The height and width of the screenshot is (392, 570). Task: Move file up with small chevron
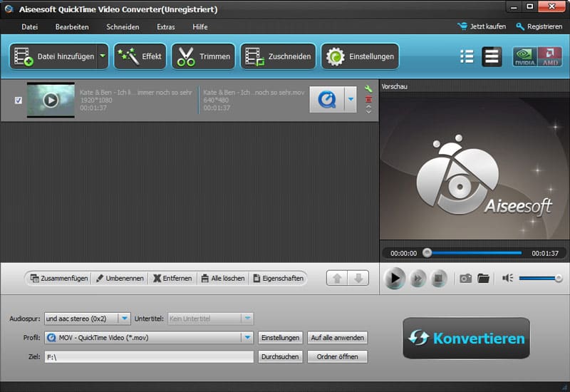[x=368, y=107]
